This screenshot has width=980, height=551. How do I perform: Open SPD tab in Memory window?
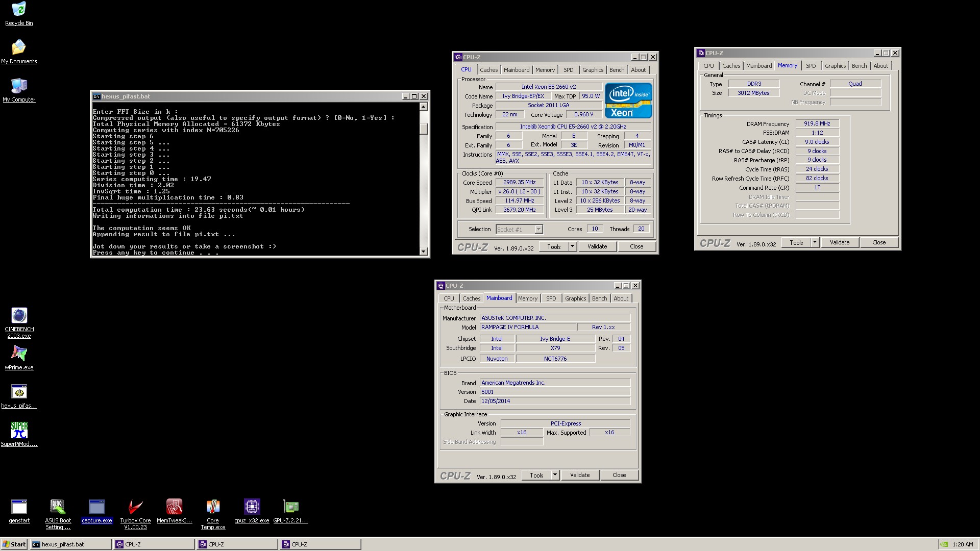(811, 66)
